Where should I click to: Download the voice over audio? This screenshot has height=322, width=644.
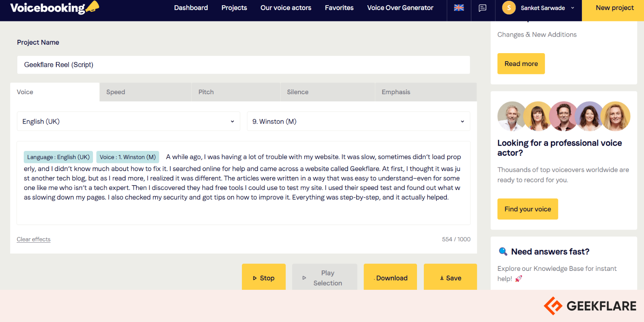390,277
